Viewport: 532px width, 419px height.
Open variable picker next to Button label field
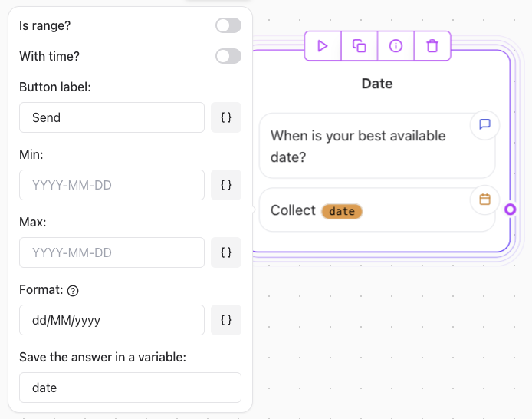(x=226, y=117)
